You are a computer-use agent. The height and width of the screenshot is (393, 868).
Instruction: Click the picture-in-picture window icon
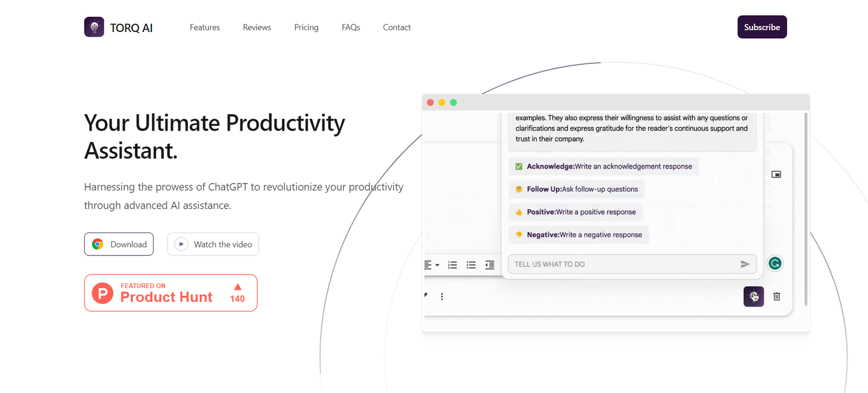tap(776, 175)
